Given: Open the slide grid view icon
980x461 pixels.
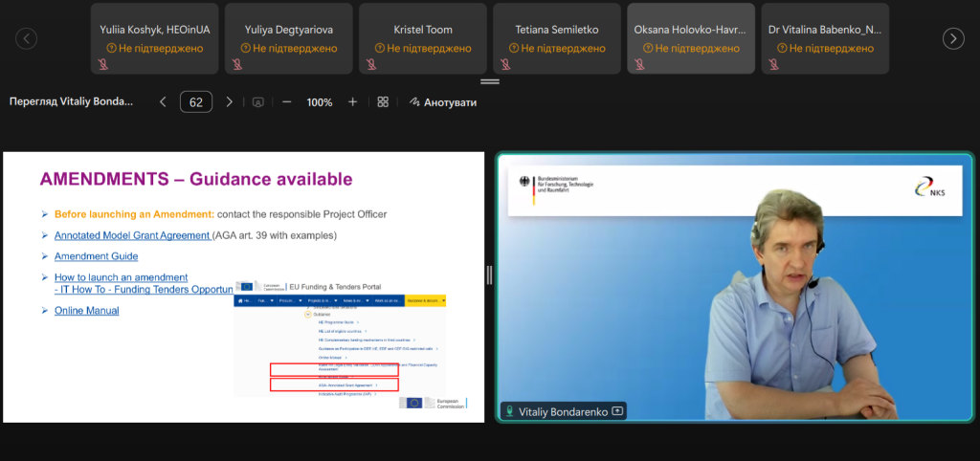Looking at the screenshot, I should point(383,101).
